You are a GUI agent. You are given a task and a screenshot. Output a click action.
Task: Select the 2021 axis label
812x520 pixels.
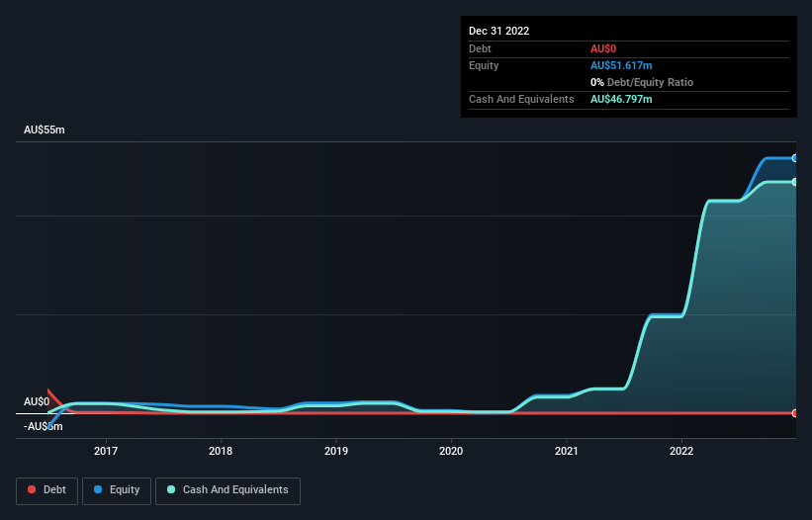click(567, 451)
